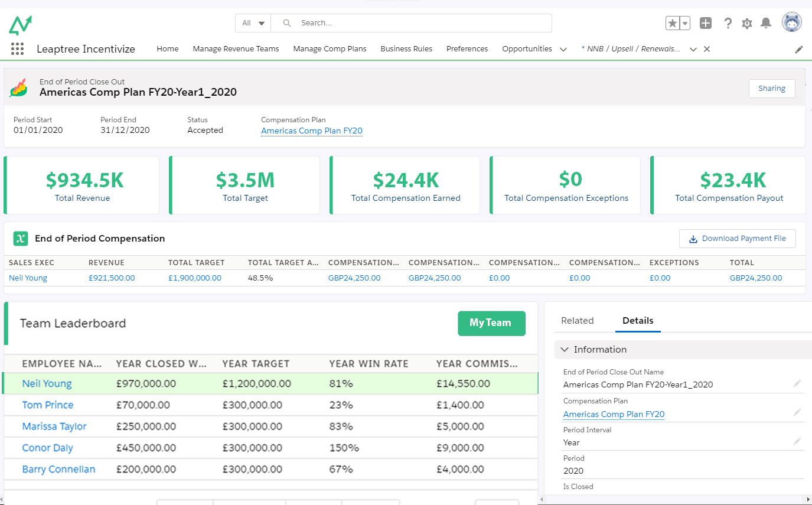Switch to the Related tab

coord(577,321)
